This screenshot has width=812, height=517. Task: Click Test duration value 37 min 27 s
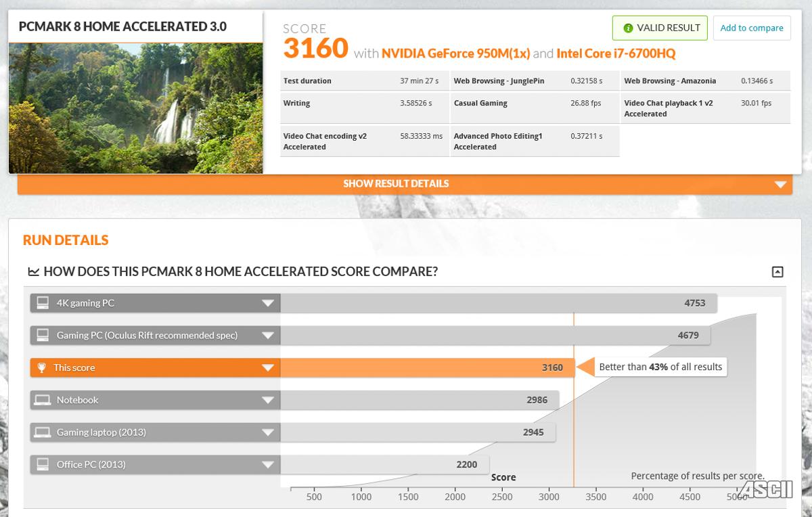[419, 81]
